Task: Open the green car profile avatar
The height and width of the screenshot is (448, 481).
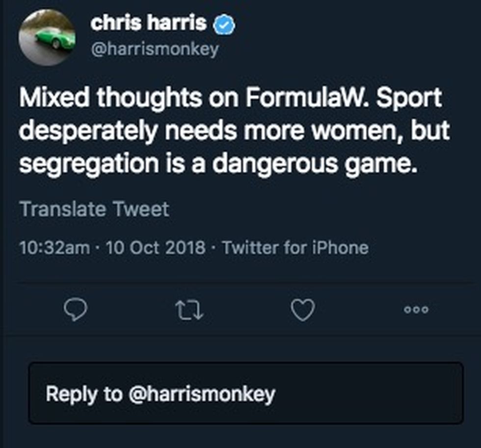Action: click(x=47, y=37)
